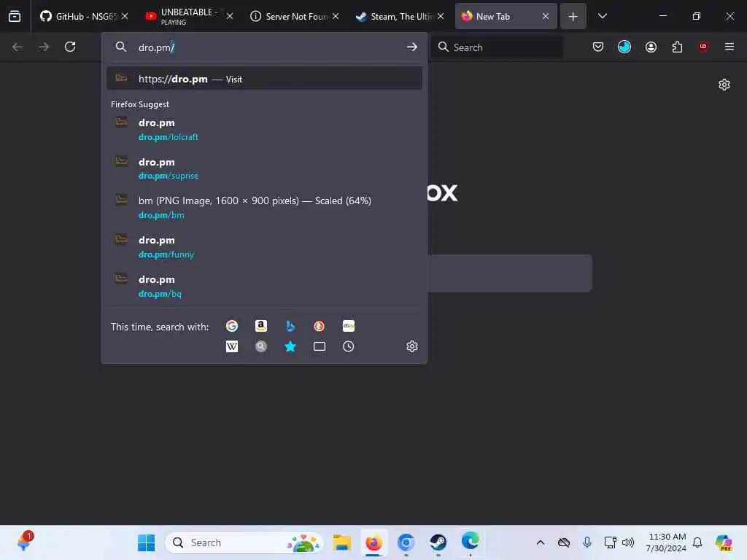Open the Firefox account menu
The width and height of the screenshot is (747, 560).
(x=651, y=47)
